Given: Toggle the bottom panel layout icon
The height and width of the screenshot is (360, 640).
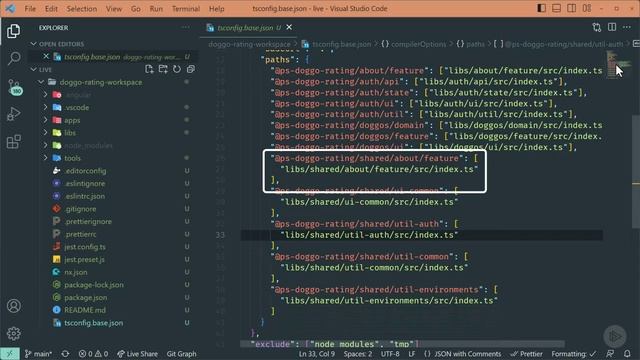Looking at the screenshot, I should tap(556, 8).
